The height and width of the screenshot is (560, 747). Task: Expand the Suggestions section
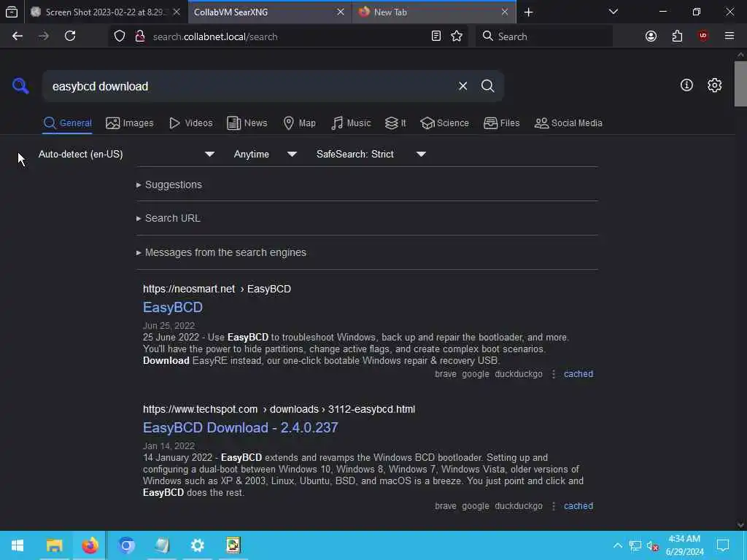click(x=169, y=184)
